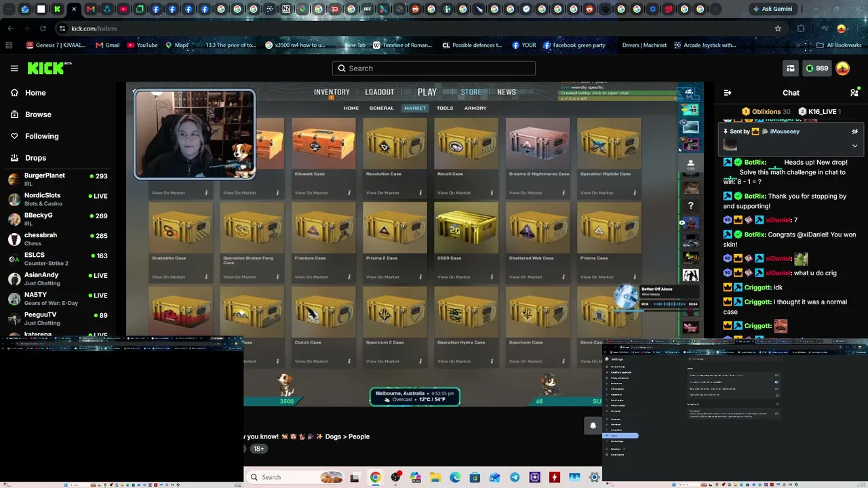
Task: Click the address bar with kick.com/lisibrm
Action: 420,28
